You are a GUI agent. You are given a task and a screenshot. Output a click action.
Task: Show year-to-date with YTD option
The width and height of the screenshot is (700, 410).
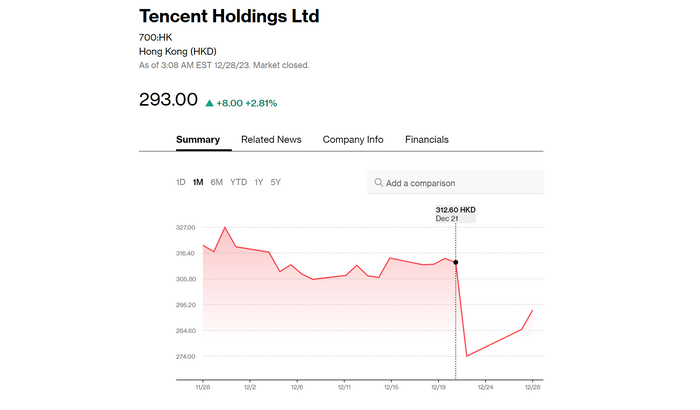(x=239, y=182)
